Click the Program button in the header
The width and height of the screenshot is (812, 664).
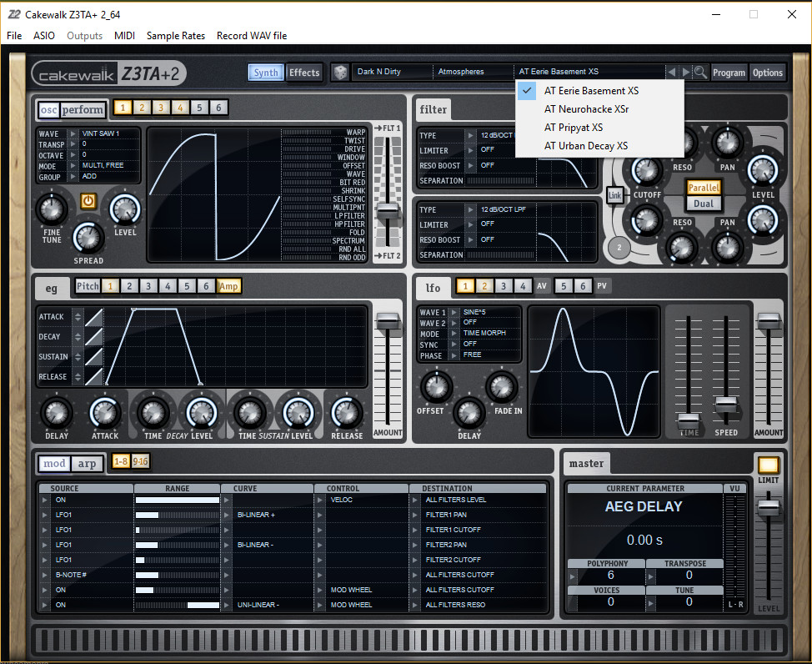(x=729, y=73)
